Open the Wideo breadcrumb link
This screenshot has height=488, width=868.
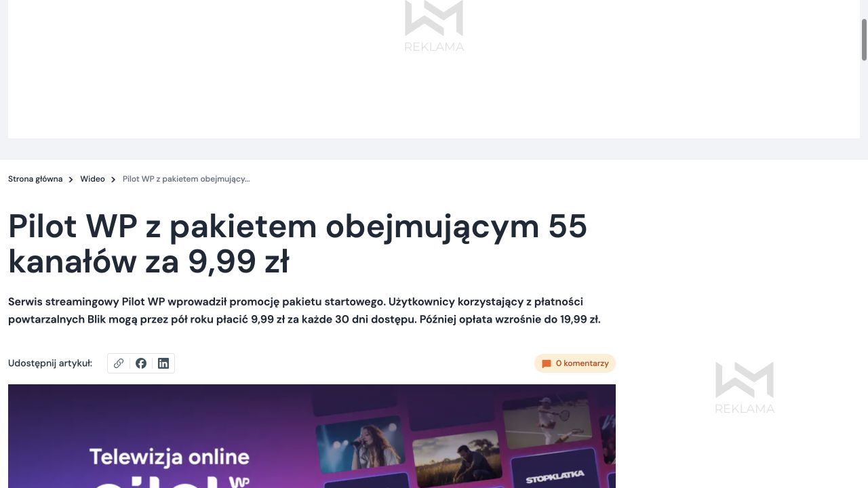tap(92, 179)
